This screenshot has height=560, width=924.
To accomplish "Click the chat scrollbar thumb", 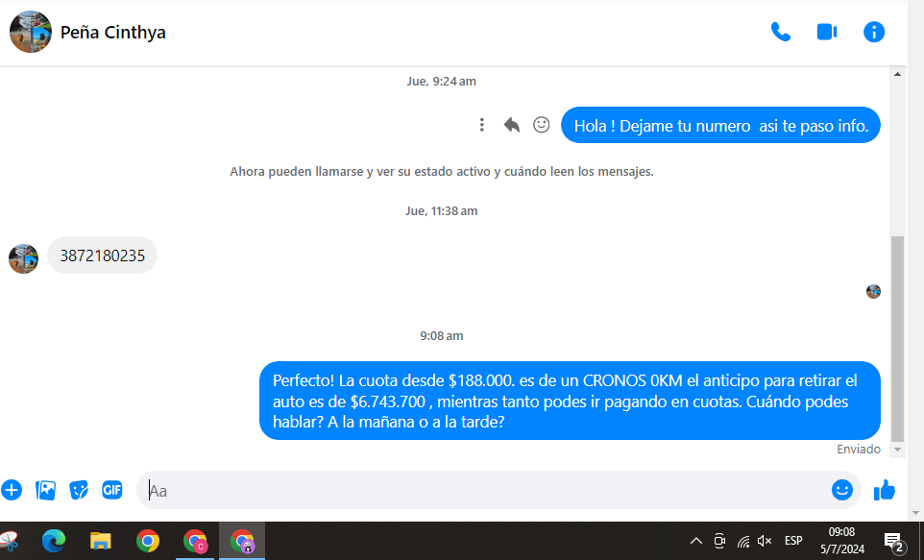I will pyautogui.click(x=897, y=338).
